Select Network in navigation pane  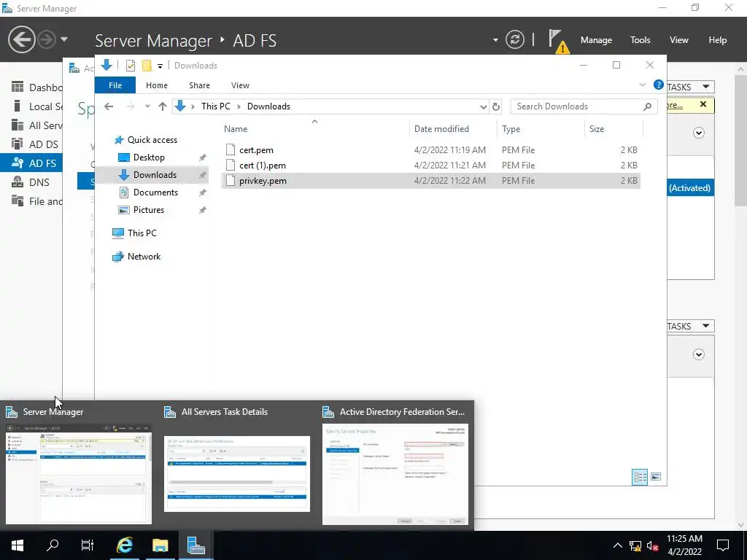point(144,257)
